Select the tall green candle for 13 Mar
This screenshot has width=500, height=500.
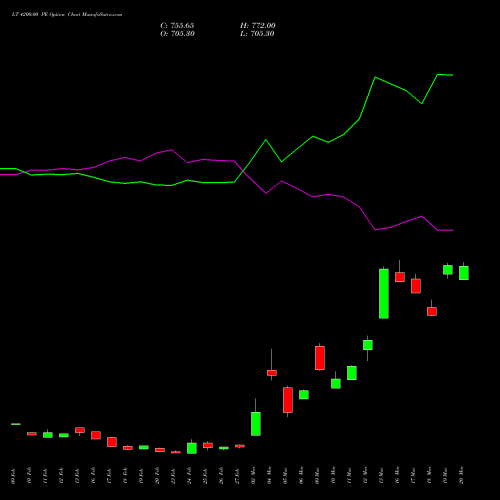[x=384, y=294]
